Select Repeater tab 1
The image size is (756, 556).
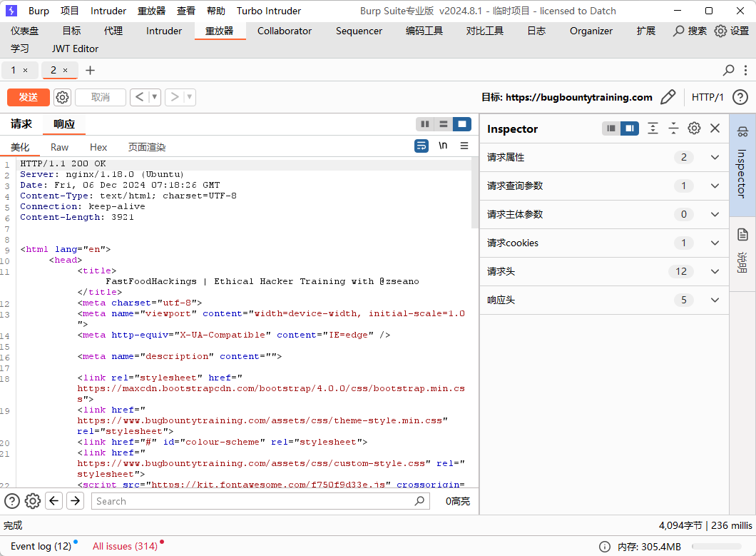14,71
